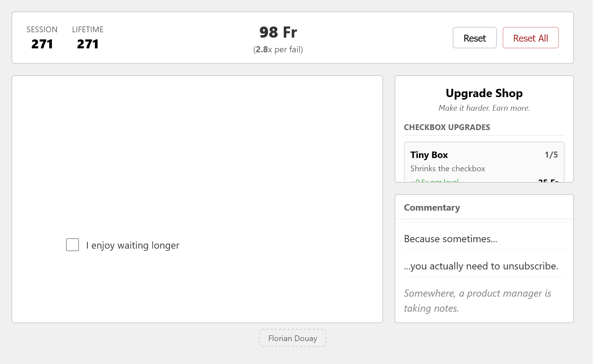The width and height of the screenshot is (593, 364).
Task: Click the Tiny Box 1/5 level indicator
Action: (x=551, y=155)
